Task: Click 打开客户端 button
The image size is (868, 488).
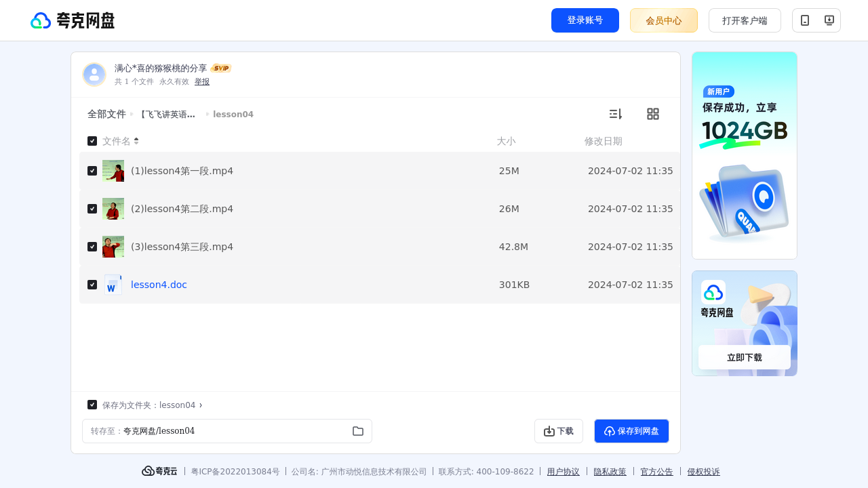Action: (745, 20)
